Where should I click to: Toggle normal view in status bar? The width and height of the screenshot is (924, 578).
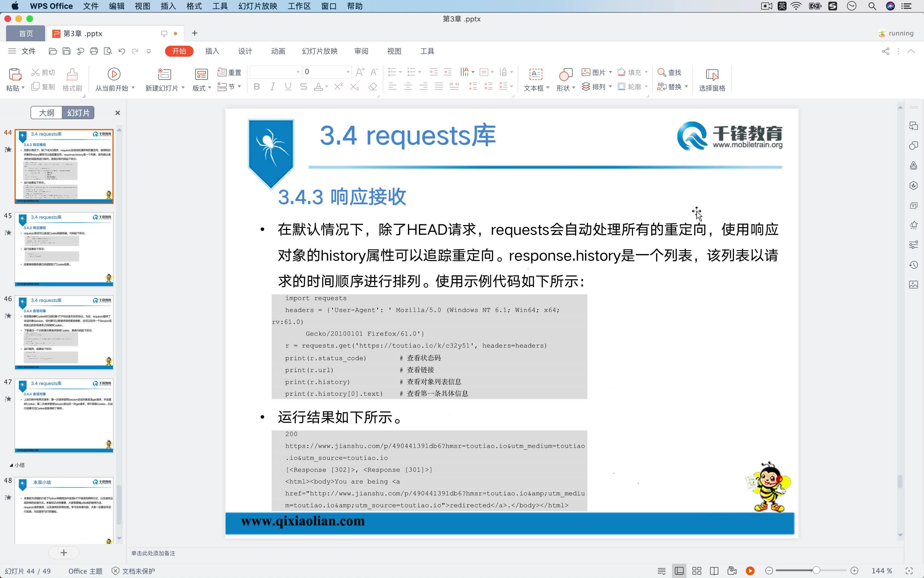point(679,571)
